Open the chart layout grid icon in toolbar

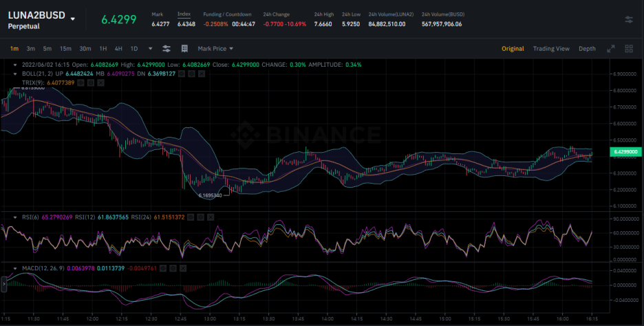[x=184, y=48]
